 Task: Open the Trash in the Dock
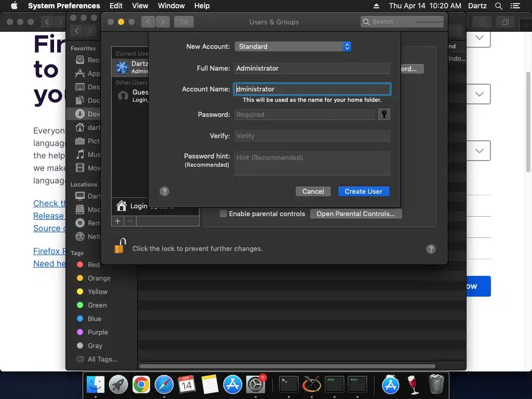tap(436, 384)
